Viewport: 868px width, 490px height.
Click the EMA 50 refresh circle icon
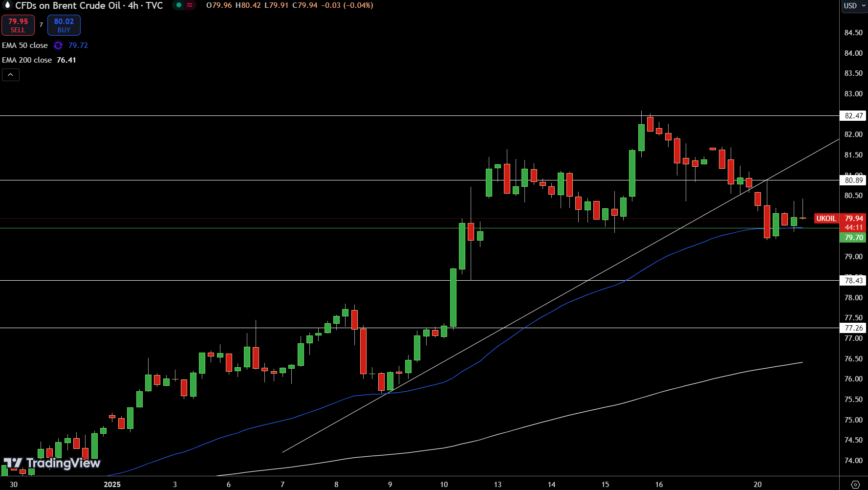click(x=58, y=45)
